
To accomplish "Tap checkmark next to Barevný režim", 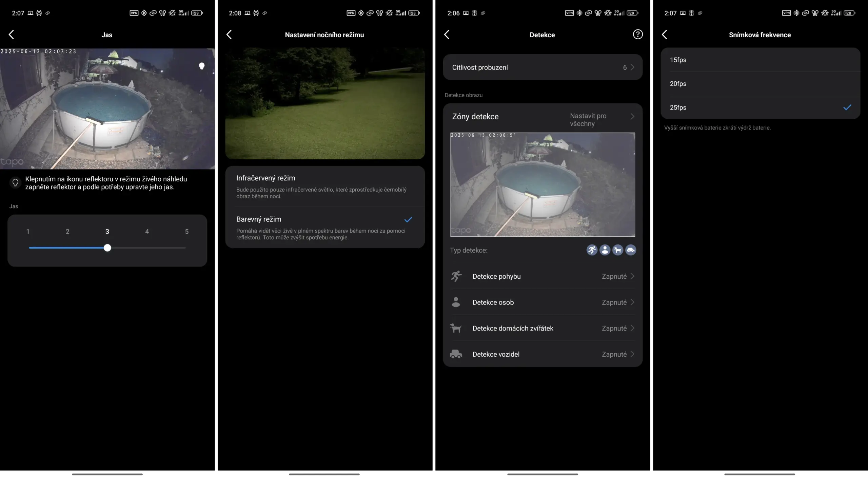I will pos(408,219).
